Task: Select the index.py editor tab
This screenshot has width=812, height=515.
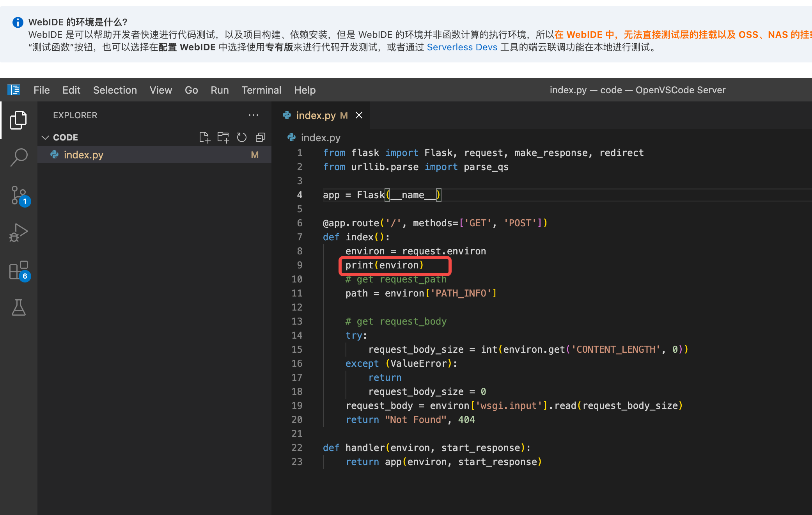Action: 321,115
